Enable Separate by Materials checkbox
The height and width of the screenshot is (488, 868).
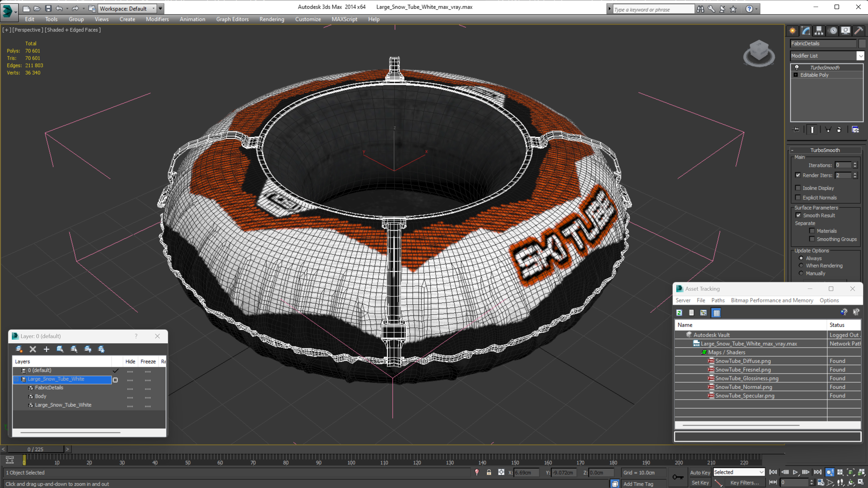point(812,231)
